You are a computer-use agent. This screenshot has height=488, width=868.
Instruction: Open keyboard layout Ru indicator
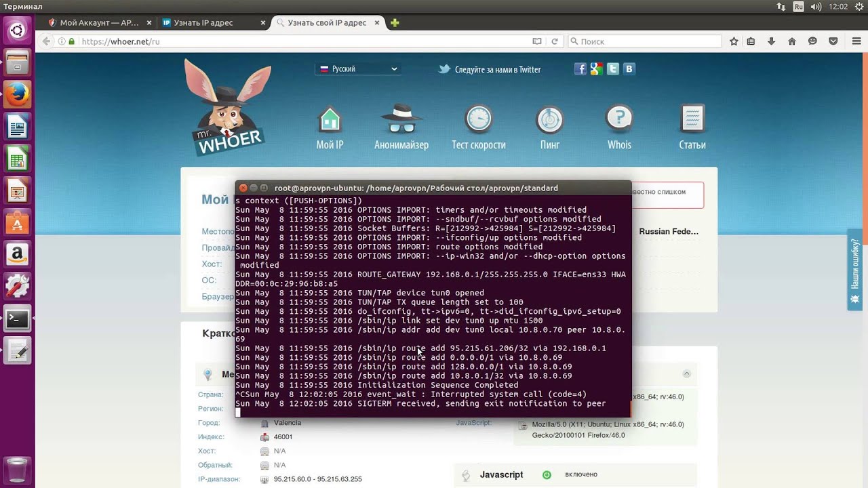[x=799, y=6]
